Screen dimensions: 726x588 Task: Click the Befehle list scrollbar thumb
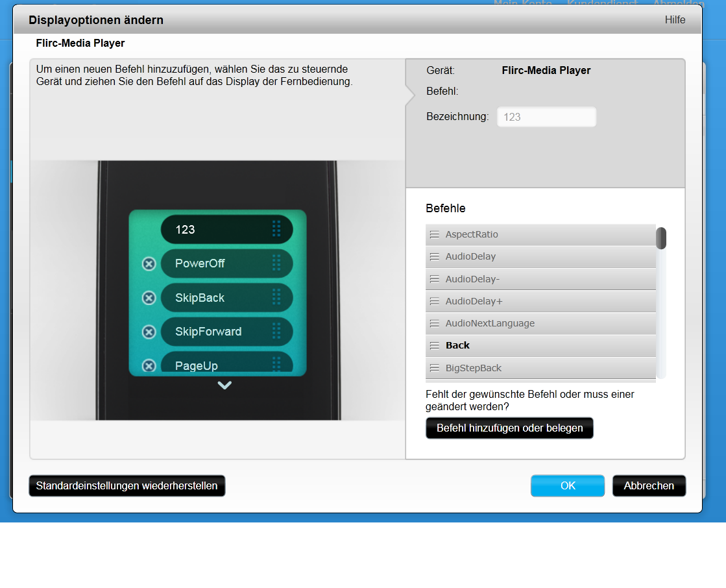(x=661, y=238)
